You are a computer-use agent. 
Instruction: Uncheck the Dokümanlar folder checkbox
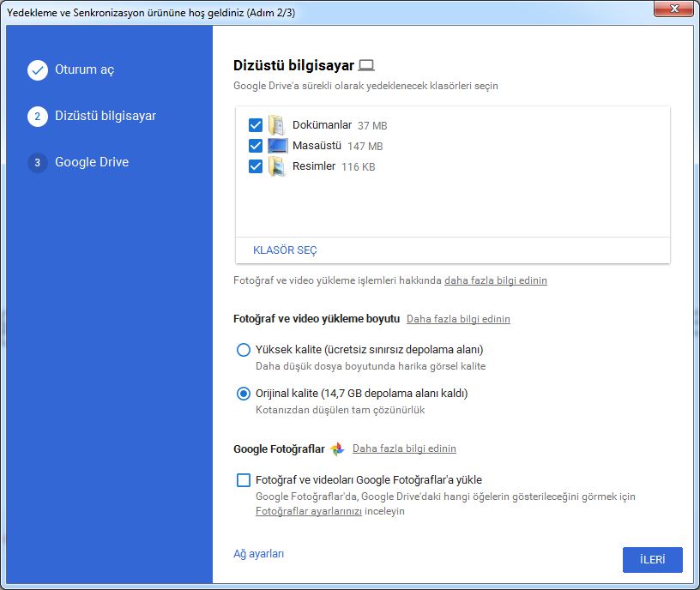pos(256,125)
